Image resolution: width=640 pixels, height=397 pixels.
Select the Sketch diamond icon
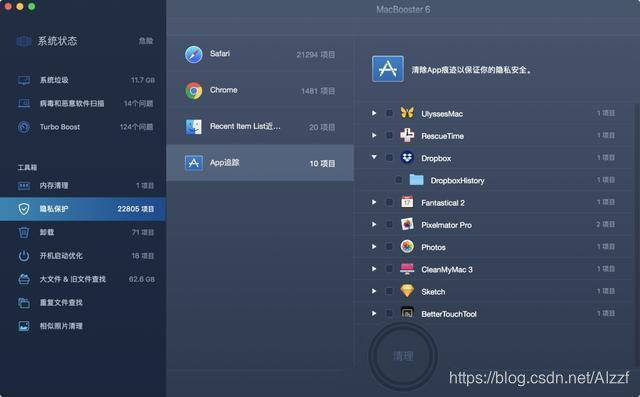pyautogui.click(x=407, y=291)
